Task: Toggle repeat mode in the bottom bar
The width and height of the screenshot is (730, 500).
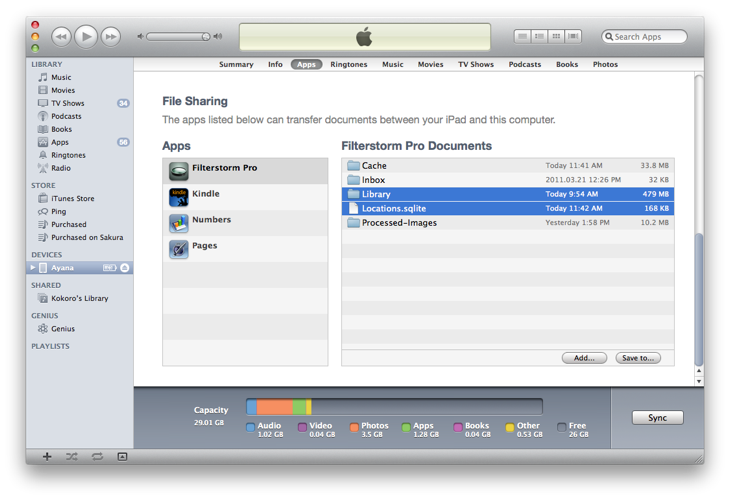Action: coord(97,456)
